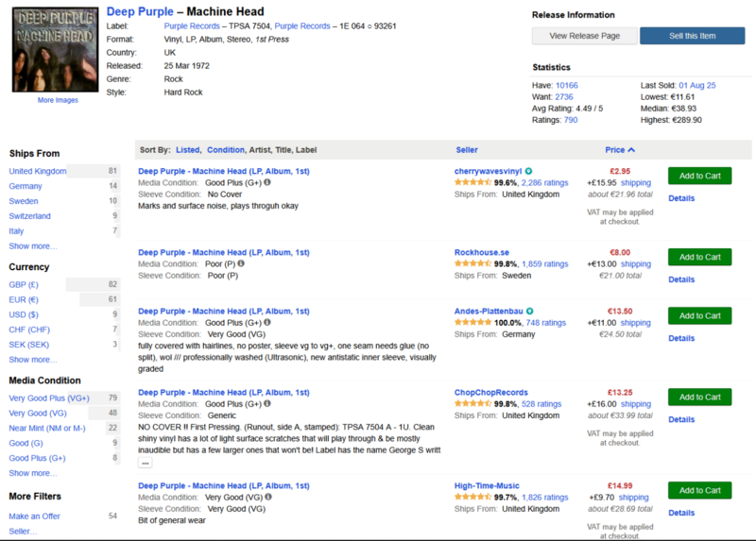Expand Currency filter list with Show more
The height and width of the screenshot is (541, 756).
pos(32,359)
